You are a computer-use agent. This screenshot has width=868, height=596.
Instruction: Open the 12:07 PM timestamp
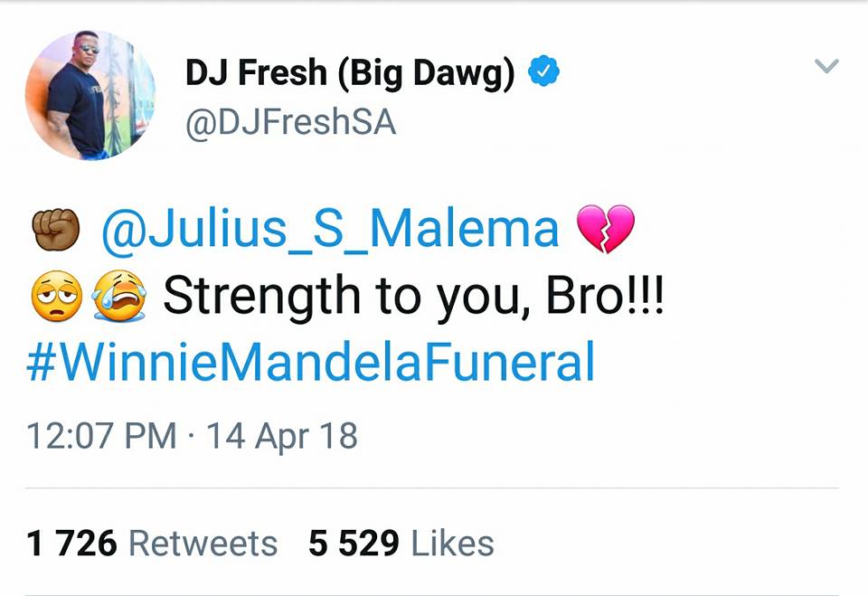click(x=101, y=436)
